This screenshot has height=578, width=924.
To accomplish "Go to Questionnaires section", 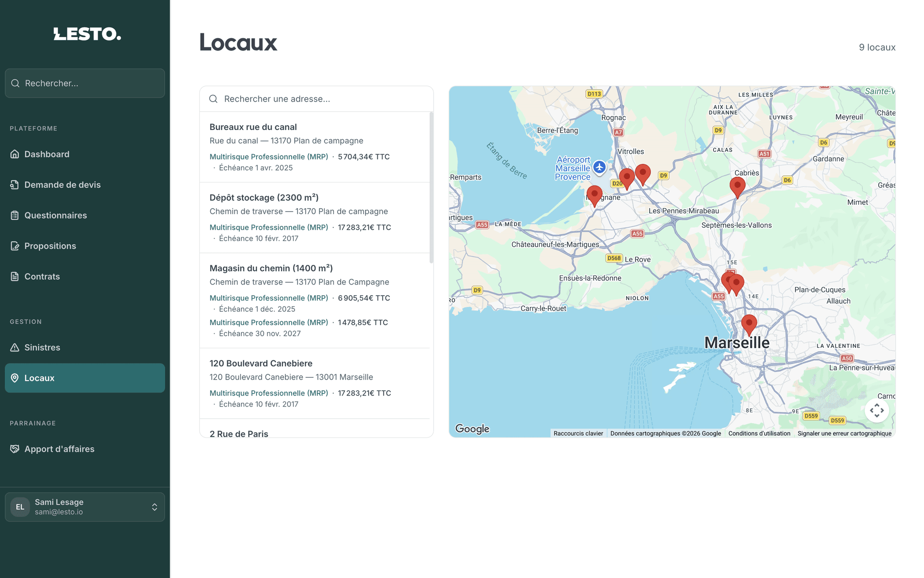I will pyautogui.click(x=85, y=215).
